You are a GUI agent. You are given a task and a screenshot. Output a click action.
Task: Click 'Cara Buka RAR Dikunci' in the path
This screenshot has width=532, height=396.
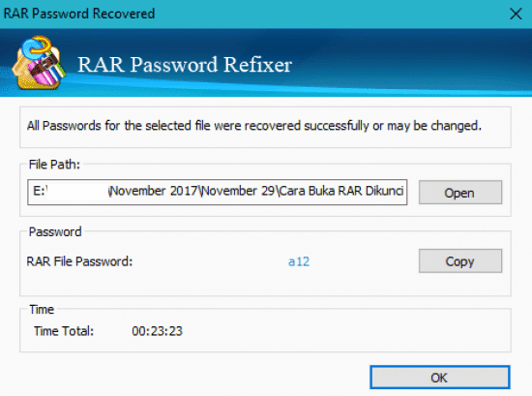(x=341, y=191)
